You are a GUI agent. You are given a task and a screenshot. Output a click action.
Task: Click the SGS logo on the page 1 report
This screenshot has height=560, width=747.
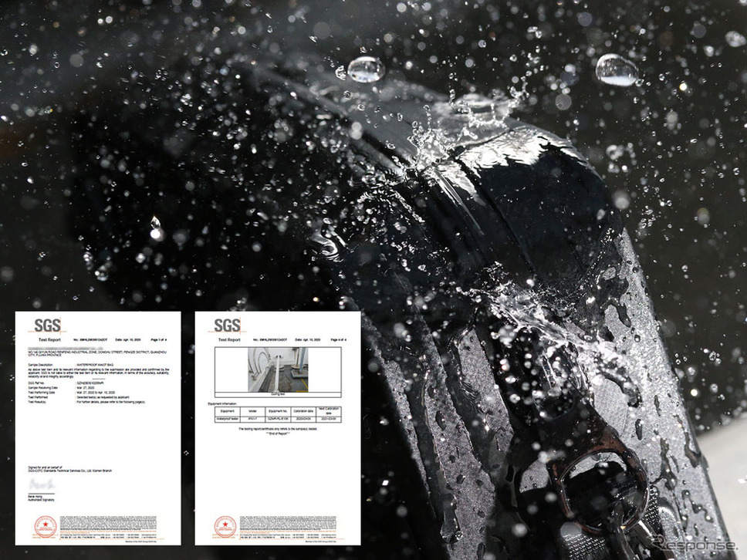point(48,326)
